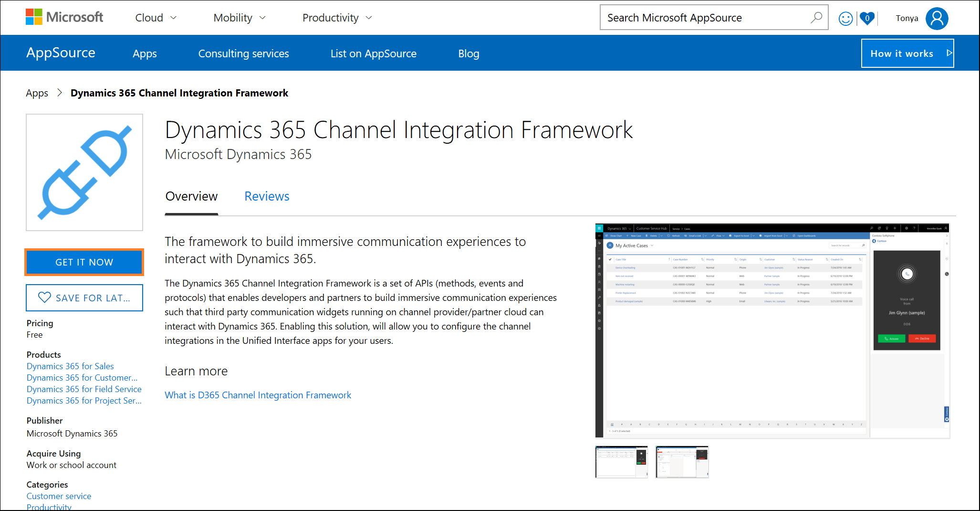Viewport: 980px width, 511px height.
Task: Save app with SAVE FOR LATER button
Action: pos(84,298)
